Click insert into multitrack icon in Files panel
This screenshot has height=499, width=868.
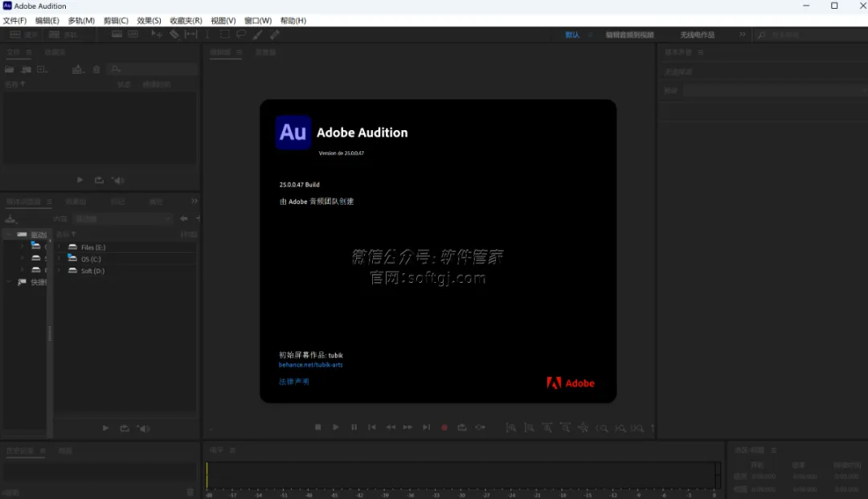click(x=77, y=69)
